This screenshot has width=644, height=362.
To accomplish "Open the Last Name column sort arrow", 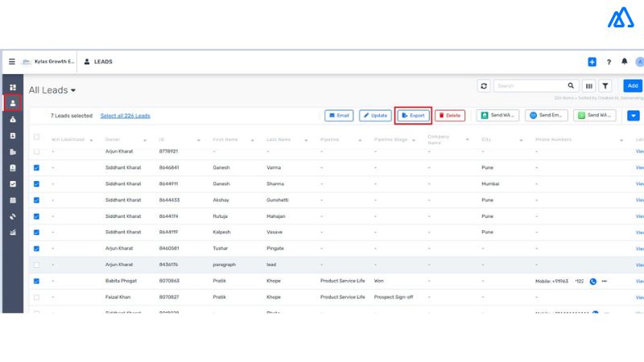I will tap(307, 140).
